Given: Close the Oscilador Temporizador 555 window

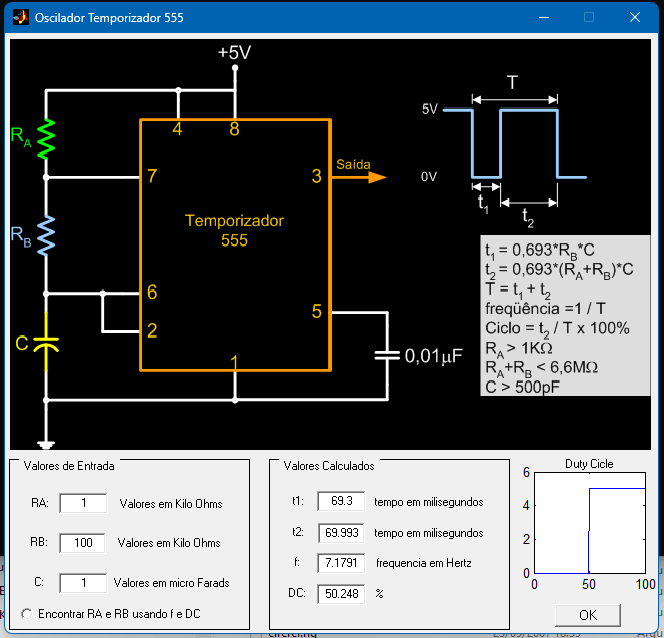Looking at the screenshot, I should (x=635, y=17).
